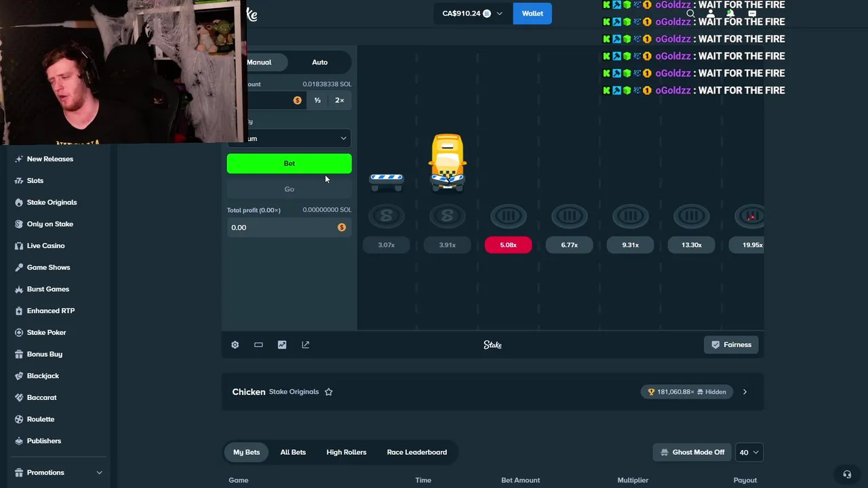
Task: Open the Slots category
Action: (35, 180)
